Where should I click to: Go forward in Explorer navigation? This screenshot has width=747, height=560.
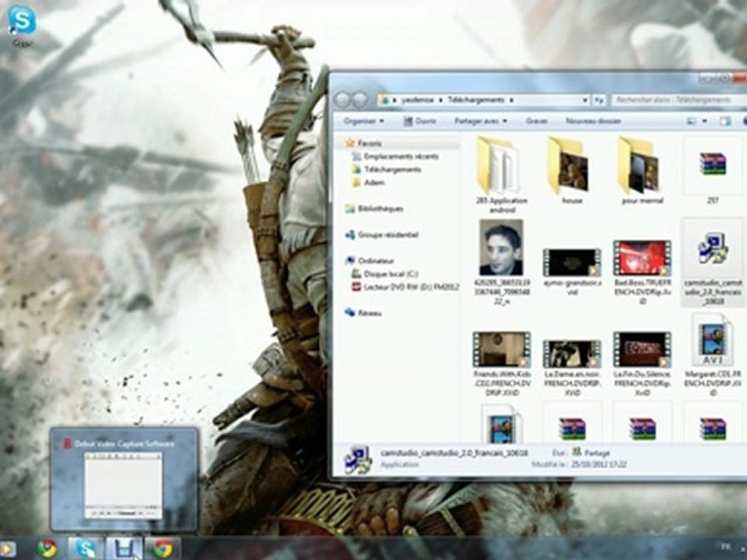click(360, 100)
